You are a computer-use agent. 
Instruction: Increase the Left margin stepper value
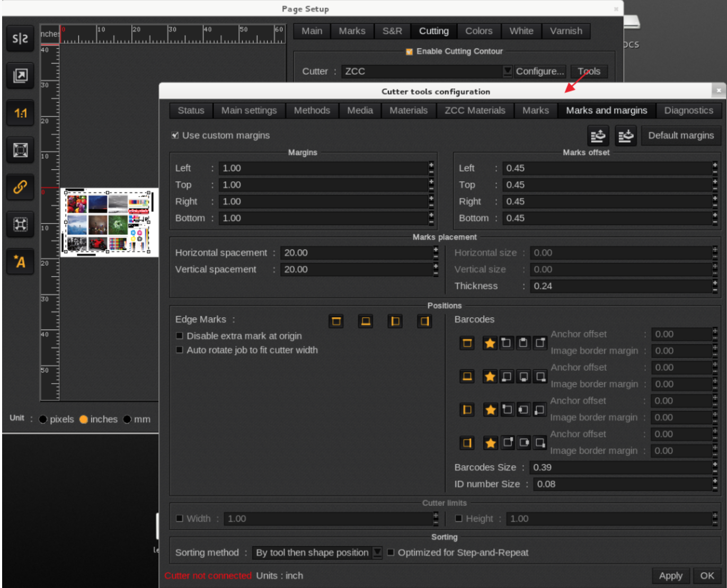click(x=431, y=165)
